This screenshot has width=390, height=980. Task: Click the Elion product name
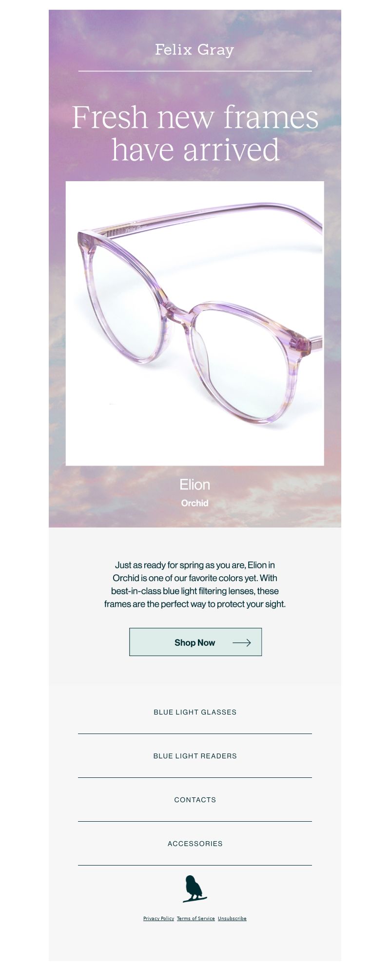195,485
